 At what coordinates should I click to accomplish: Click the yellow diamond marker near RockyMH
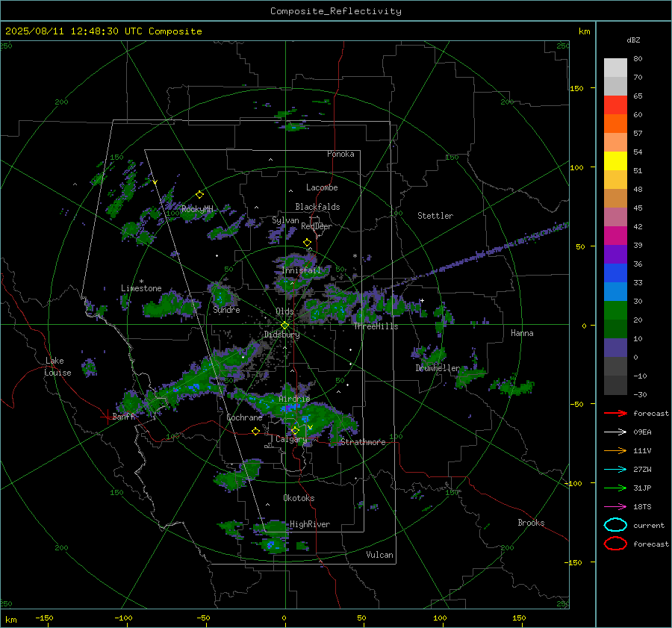tap(199, 195)
